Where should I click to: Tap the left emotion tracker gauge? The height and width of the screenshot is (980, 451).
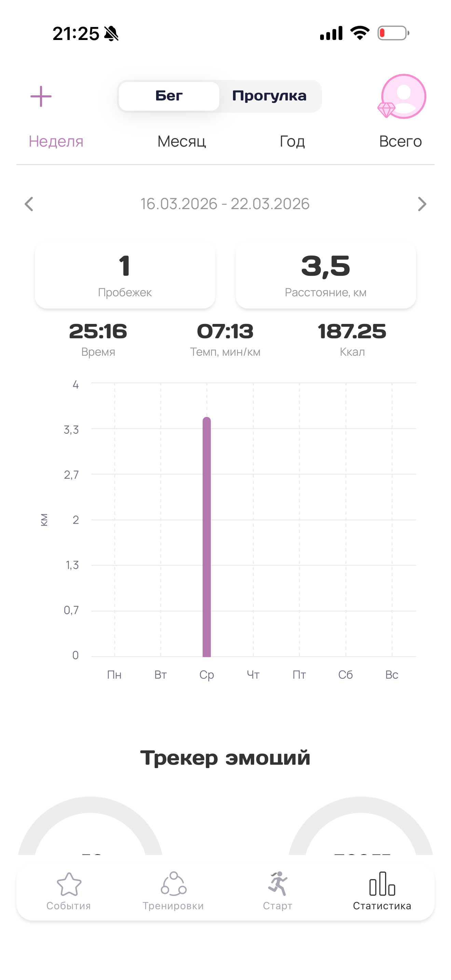91,826
